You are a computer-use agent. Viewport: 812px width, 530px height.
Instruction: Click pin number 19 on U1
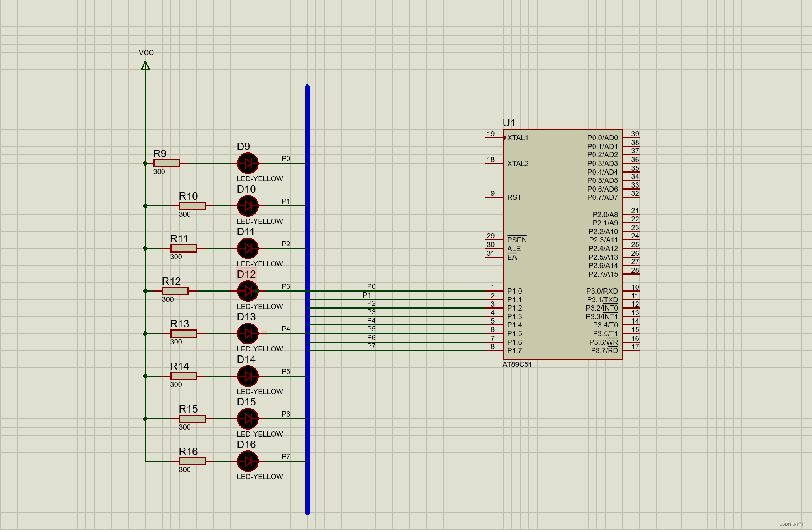tap(491, 134)
